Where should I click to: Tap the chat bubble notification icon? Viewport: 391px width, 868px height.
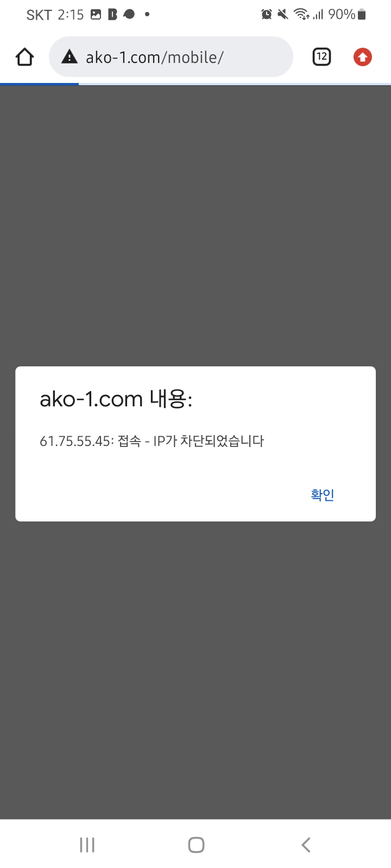129,15
